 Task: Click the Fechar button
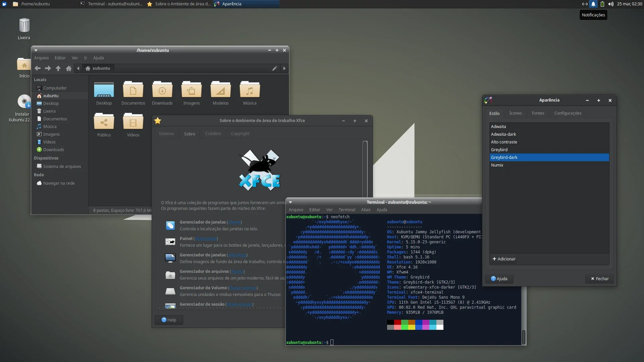[x=600, y=279]
